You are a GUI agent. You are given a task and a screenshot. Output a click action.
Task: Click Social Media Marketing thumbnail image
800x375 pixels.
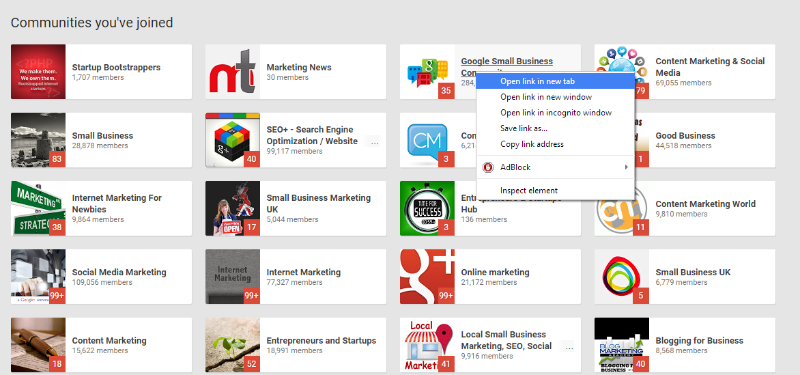(38, 277)
